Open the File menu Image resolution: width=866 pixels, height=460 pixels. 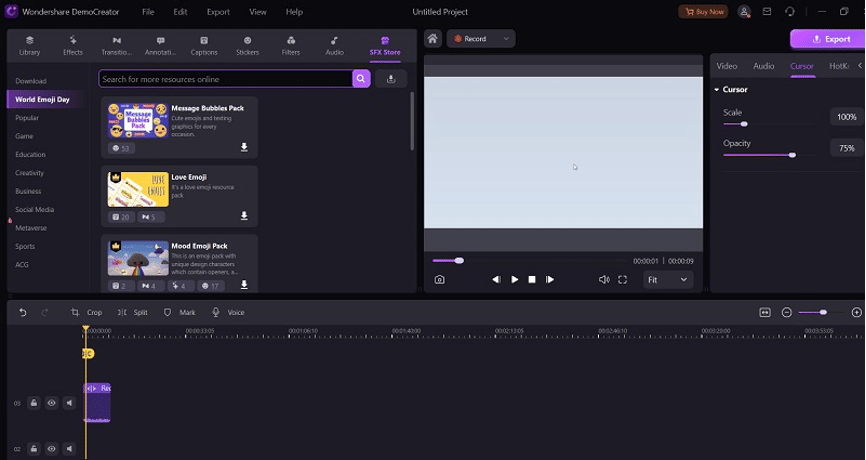(x=148, y=12)
